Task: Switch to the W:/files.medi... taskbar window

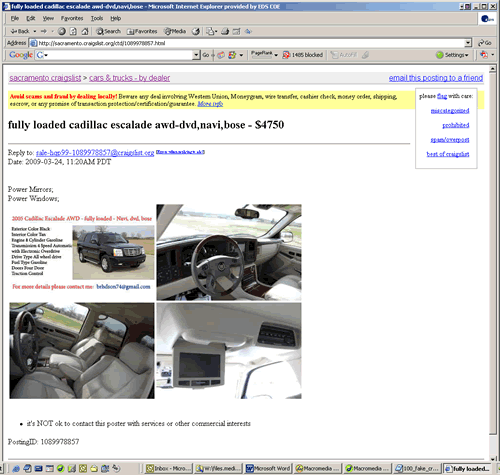Action: coord(219,468)
